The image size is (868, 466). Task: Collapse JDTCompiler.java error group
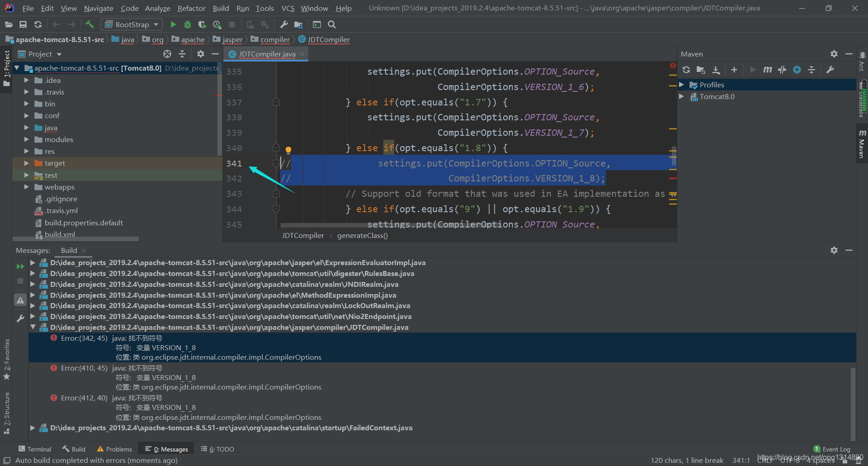pyautogui.click(x=33, y=327)
